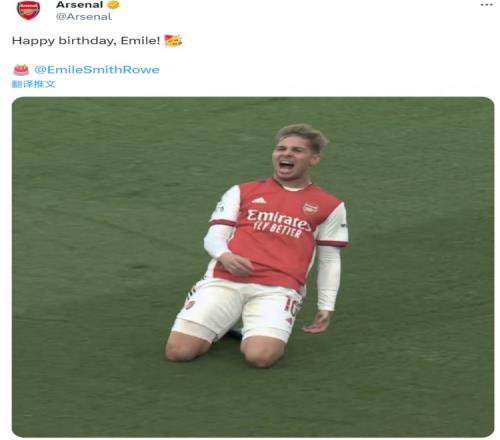This screenshot has height=440, width=500.
Task: Click the @Arsenal handle text
Action: (84, 17)
